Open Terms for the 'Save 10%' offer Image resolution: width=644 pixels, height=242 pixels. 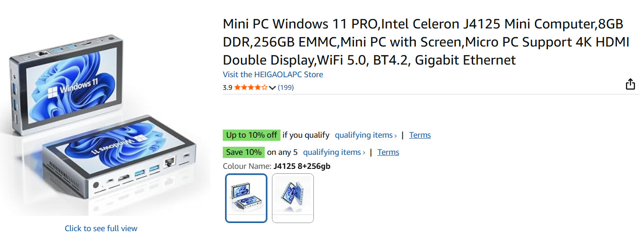388,152
